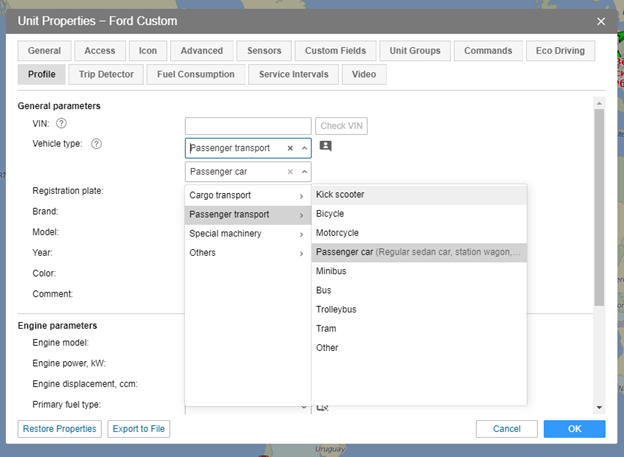Expand the Cargo transport submenu

click(x=247, y=195)
